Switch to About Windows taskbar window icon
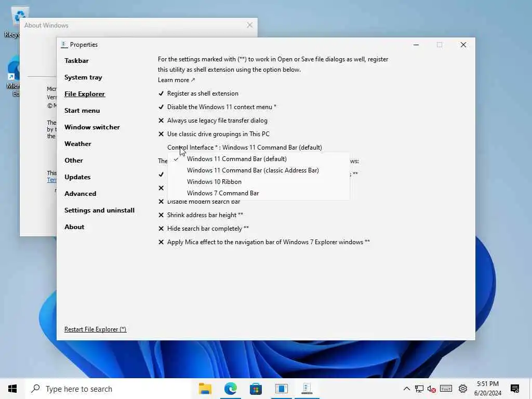 click(x=281, y=389)
